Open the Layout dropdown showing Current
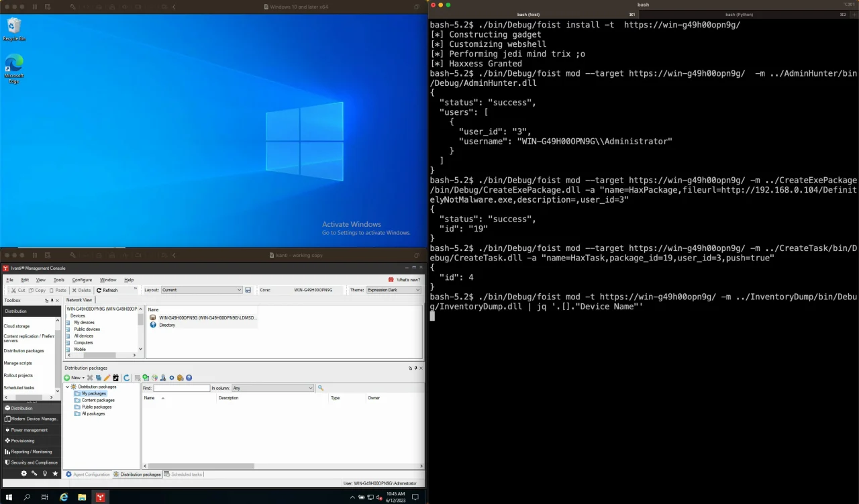Viewport: 859px width, 504px height. click(x=201, y=290)
